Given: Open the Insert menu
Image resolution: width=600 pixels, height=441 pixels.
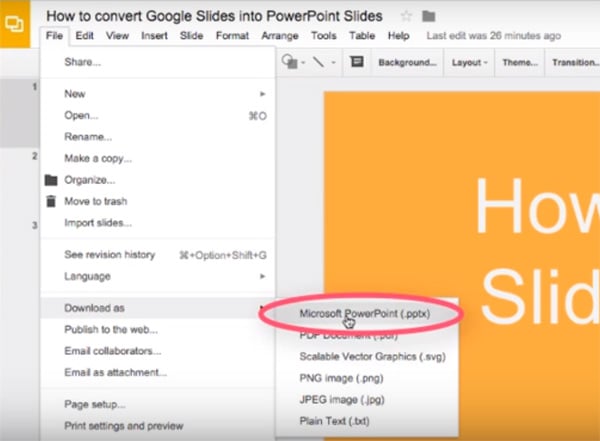Looking at the screenshot, I should (x=154, y=36).
